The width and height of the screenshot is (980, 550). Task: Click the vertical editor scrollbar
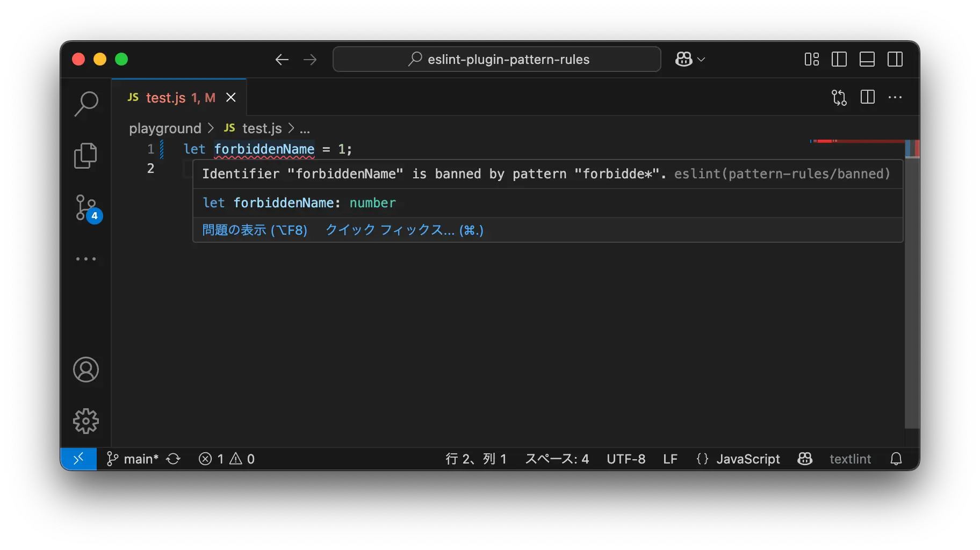point(912,285)
